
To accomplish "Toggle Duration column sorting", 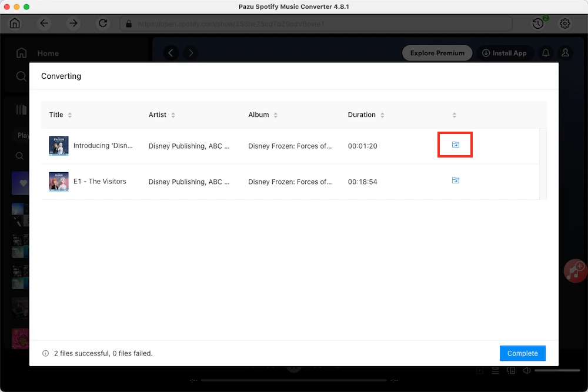I will (382, 115).
